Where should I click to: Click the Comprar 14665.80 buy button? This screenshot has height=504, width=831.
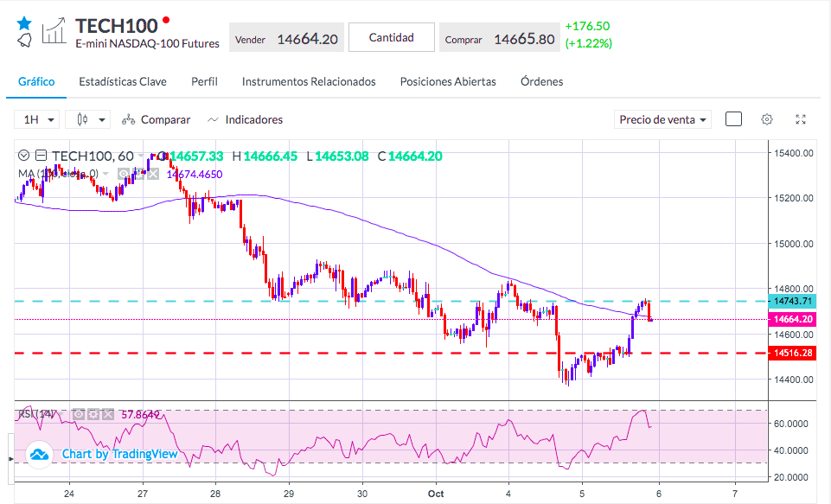click(499, 37)
